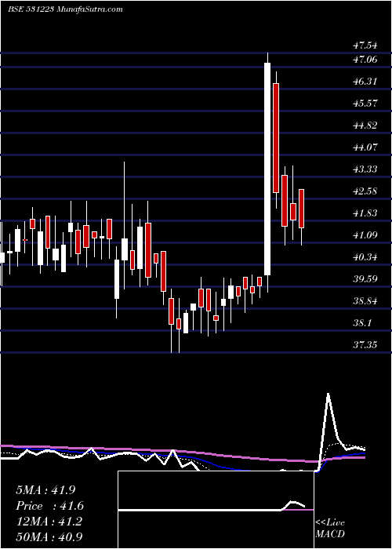This screenshot has height=549, width=392.
Task: Click the 47.54 price level label
Action: click(x=365, y=45)
